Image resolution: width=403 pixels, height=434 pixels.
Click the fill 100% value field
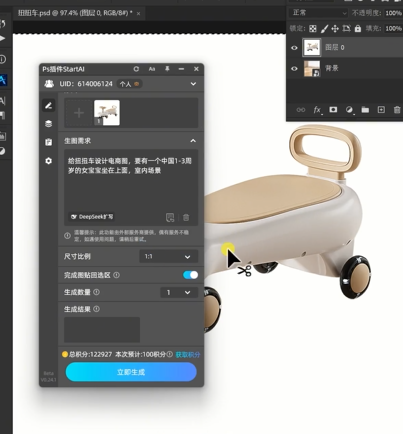[393, 28]
